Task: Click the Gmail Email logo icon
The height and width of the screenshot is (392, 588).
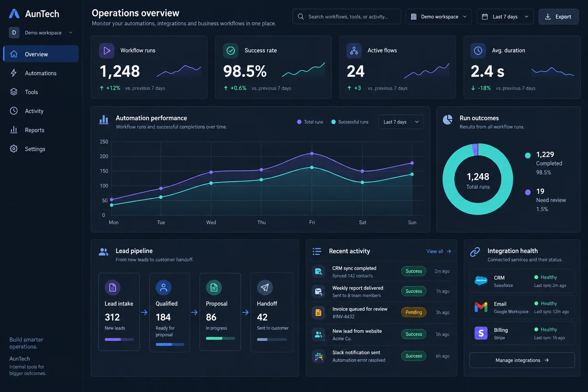Action: coord(481,307)
